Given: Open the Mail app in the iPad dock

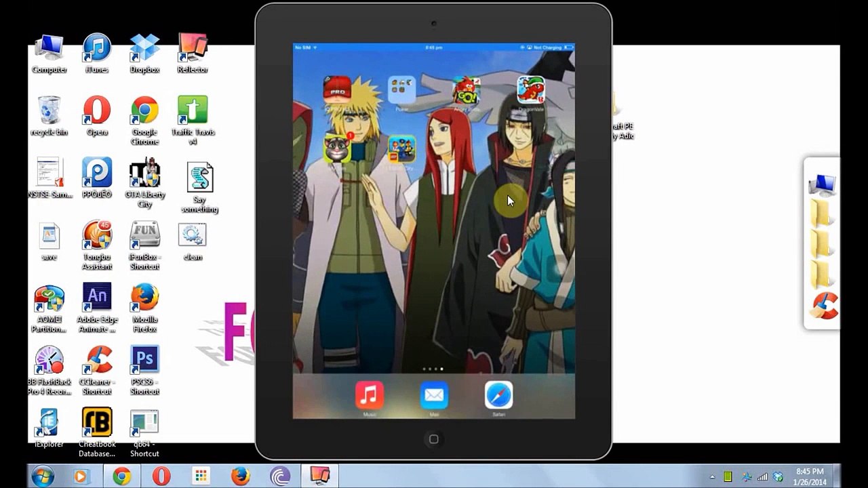Looking at the screenshot, I should (x=434, y=395).
